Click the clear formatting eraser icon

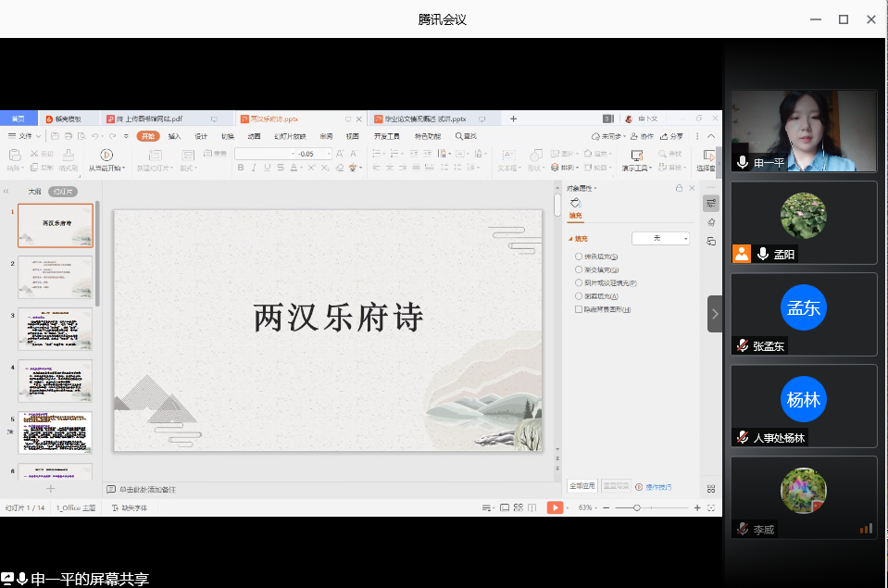tap(340, 168)
